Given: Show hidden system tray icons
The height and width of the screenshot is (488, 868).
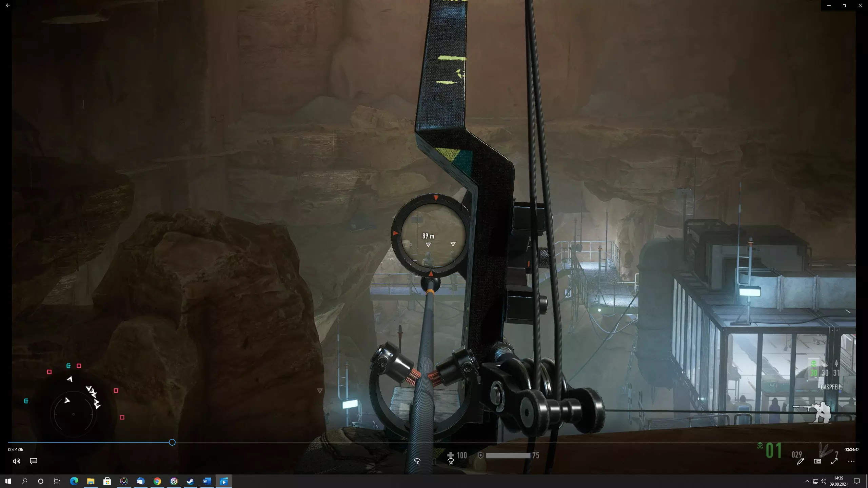Looking at the screenshot, I should click(x=807, y=481).
